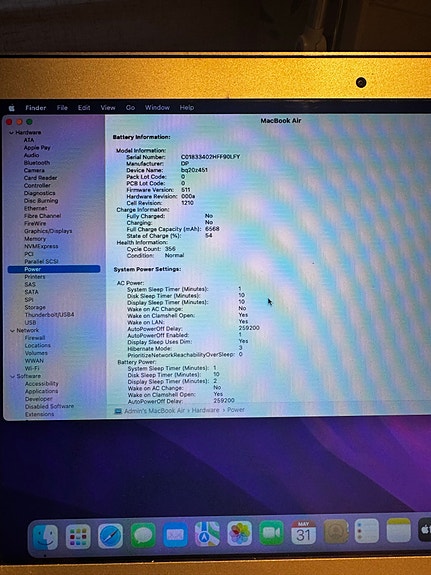Open Safari in the Dock
Screen dimensions: 431x575
110,536
